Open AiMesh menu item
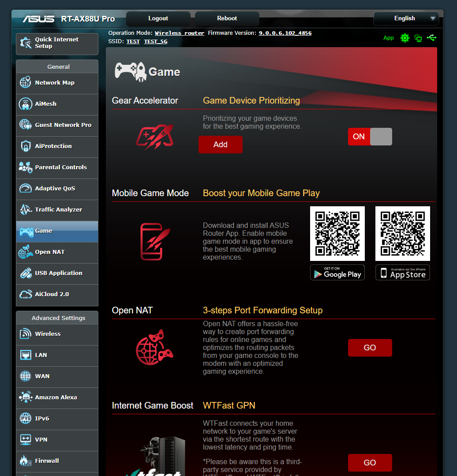The width and height of the screenshot is (457, 476). coord(57,104)
